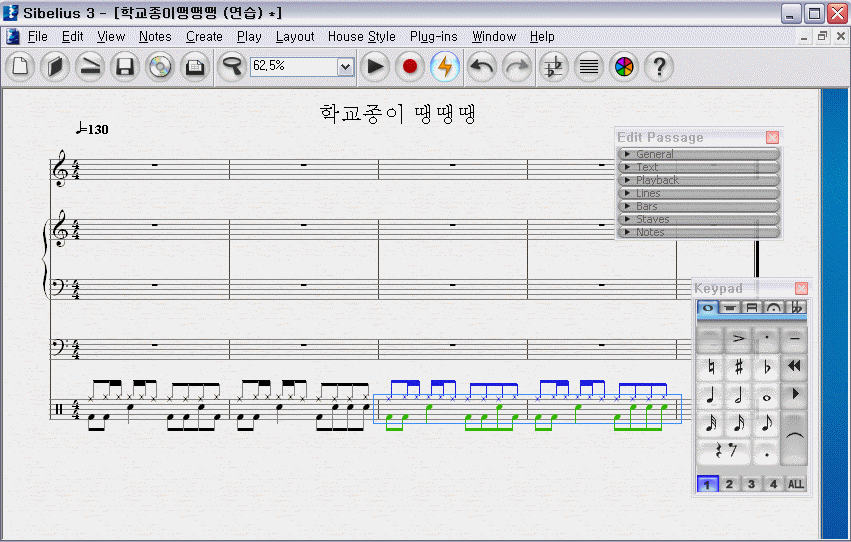Switch to the first Keypad layout tab

708,308
